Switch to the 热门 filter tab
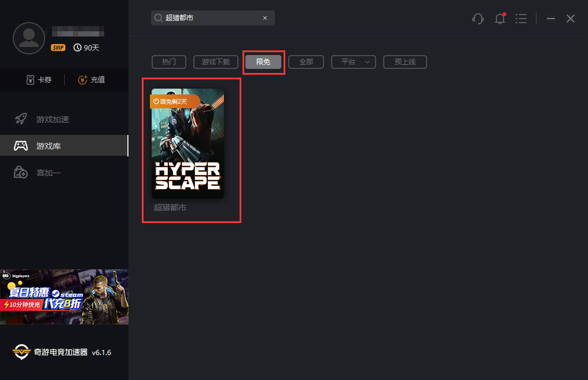Image resolution: width=588 pixels, height=380 pixels. [x=169, y=62]
